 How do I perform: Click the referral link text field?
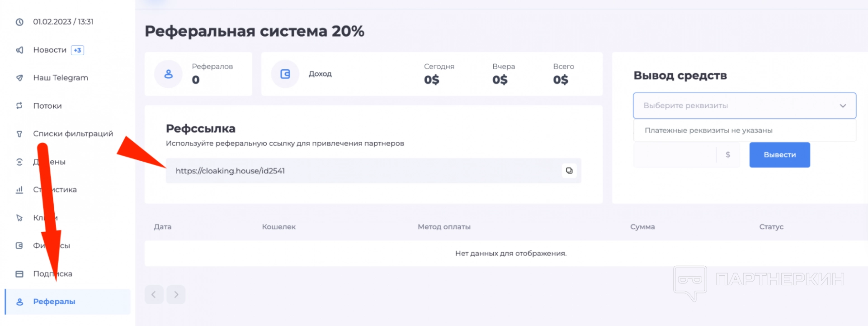(x=362, y=171)
